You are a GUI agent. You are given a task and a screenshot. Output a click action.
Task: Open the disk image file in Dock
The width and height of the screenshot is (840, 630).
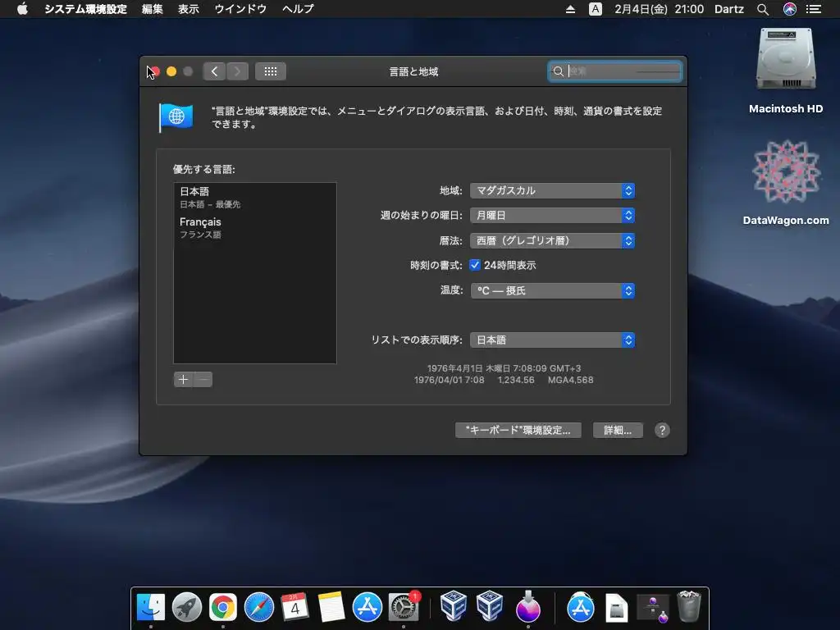pos(617,608)
